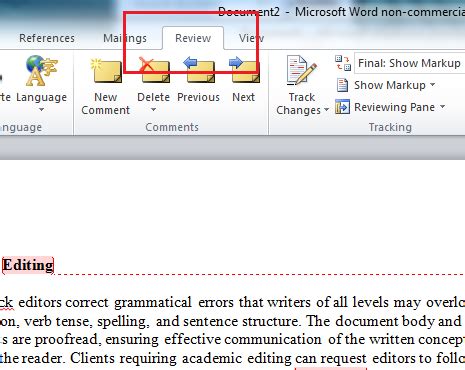Go to the Previous comment
This screenshot has height=370, width=465.
click(x=199, y=80)
